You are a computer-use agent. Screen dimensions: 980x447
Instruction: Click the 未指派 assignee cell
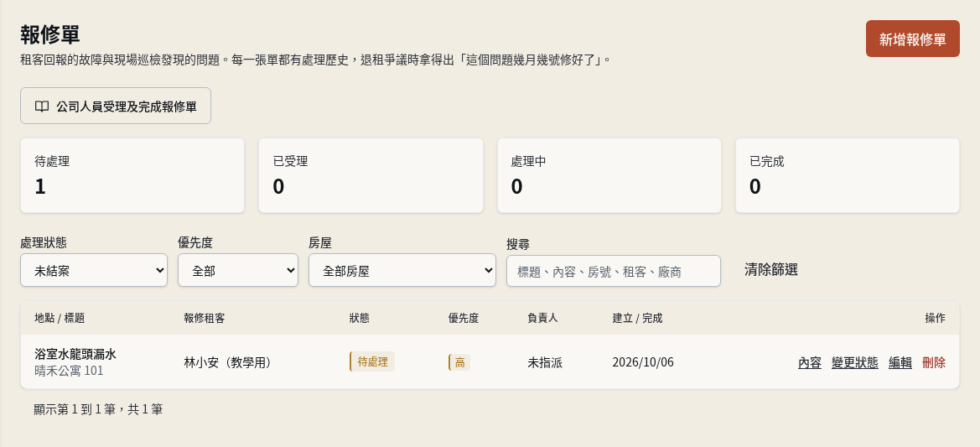coord(545,362)
